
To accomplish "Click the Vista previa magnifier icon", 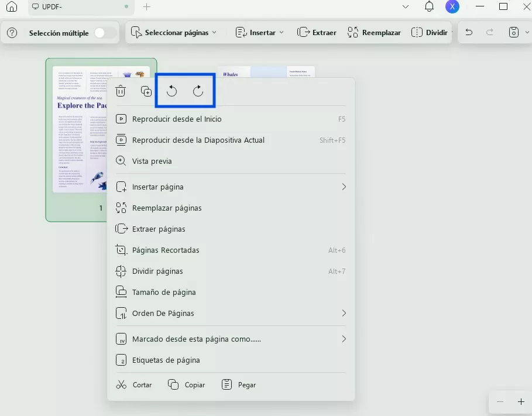I will pos(121,161).
